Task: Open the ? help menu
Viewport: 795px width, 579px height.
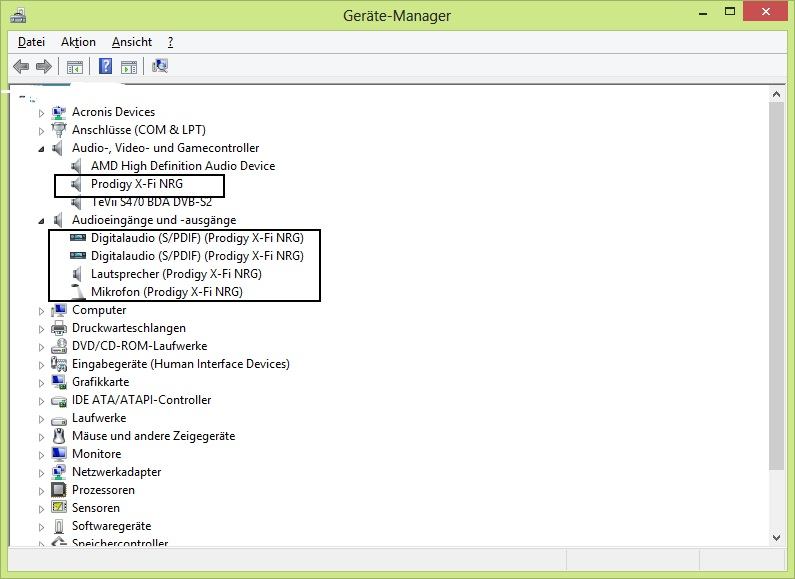Action: click(170, 42)
